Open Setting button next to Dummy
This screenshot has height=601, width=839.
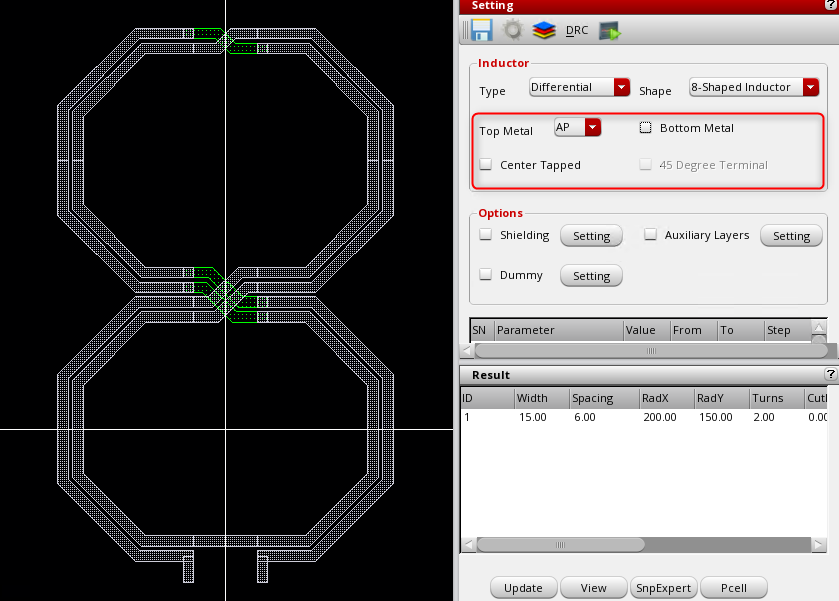pyautogui.click(x=591, y=275)
